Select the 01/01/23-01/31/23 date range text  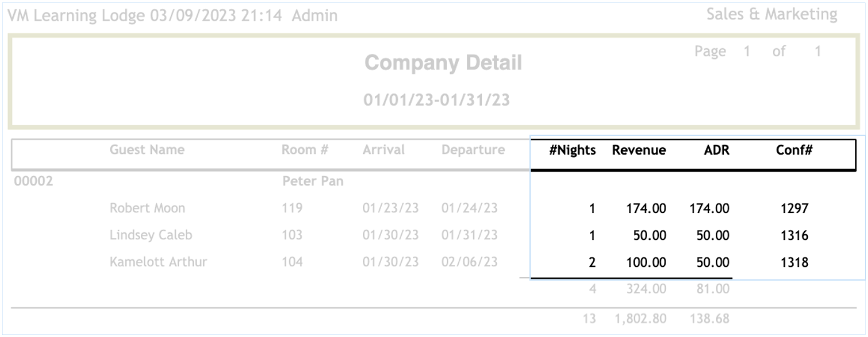pyautogui.click(x=437, y=100)
